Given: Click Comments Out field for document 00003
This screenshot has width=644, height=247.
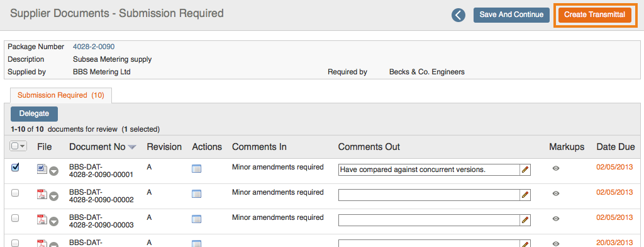Looking at the screenshot, I should coord(429,221).
